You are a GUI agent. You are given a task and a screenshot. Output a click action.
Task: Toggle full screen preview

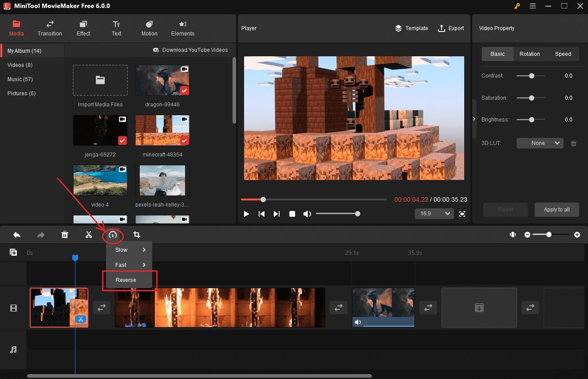coord(462,214)
